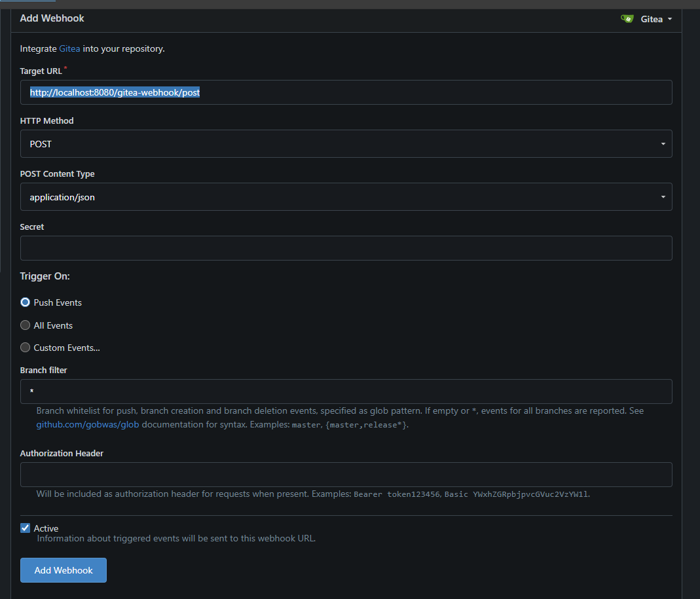Click the Add Webhook panel heading
Screen dimensions: 700x599
tap(52, 18)
